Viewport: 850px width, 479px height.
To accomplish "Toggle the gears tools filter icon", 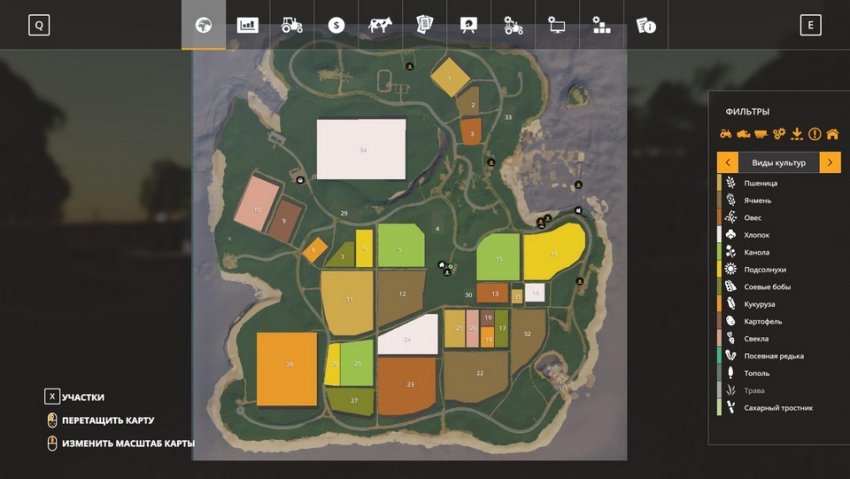I will [x=779, y=134].
